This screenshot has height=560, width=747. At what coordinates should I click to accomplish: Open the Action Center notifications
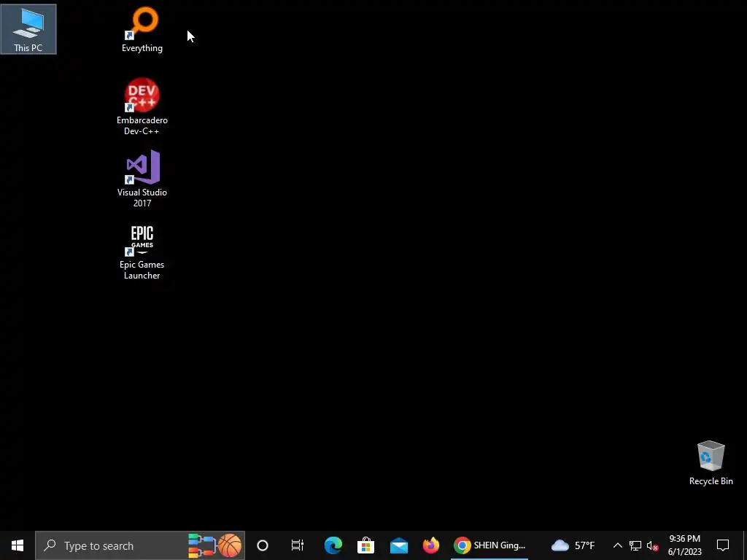723,545
